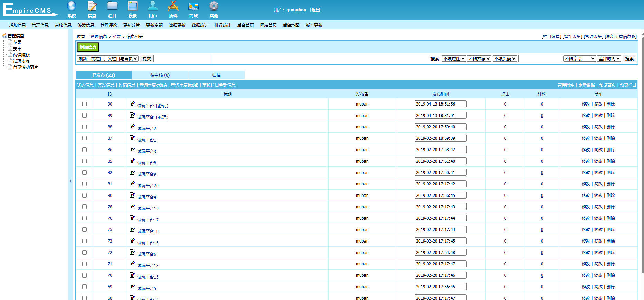Click the edit icon beside 试玩平台8
Viewport: 644px width, 300px height.
pyautogui.click(x=132, y=161)
